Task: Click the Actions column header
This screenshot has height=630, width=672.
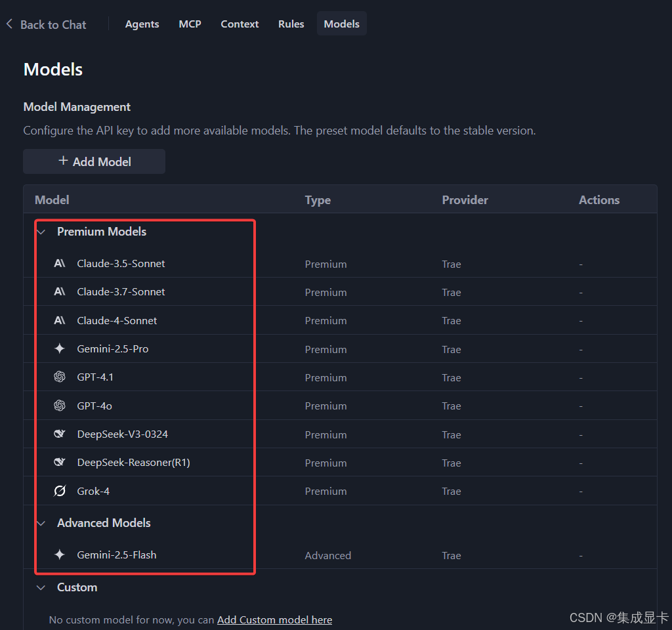Action: coord(599,199)
